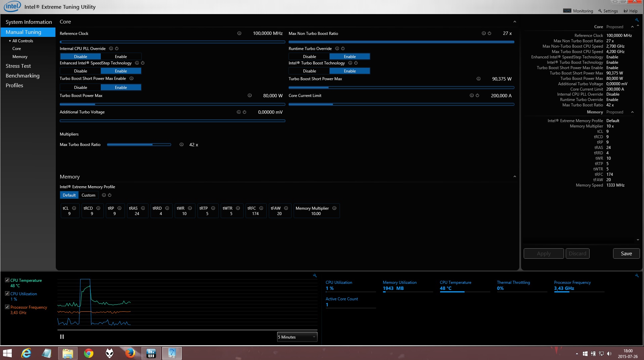Reset Core Current Limit value
The height and width of the screenshot is (360, 644).
click(x=477, y=95)
